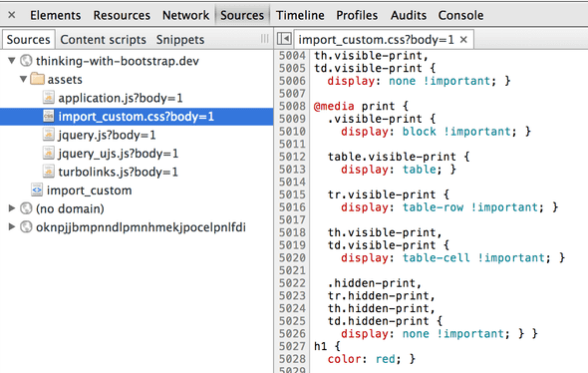Click 'td.hidden-print' on line 5025
The height and width of the screenshot is (373, 588).
click(x=378, y=321)
